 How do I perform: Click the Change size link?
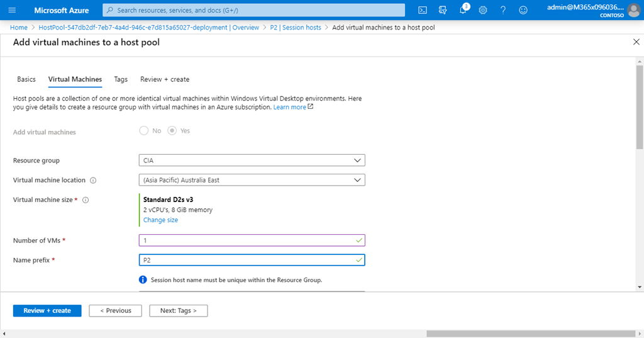pyautogui.click(x=160, y=220)
